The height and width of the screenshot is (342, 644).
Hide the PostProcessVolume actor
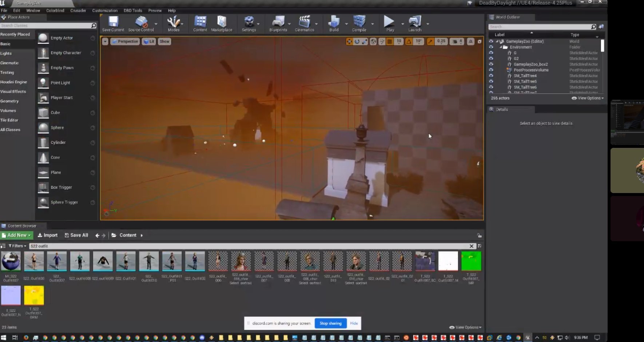point(491,70)
